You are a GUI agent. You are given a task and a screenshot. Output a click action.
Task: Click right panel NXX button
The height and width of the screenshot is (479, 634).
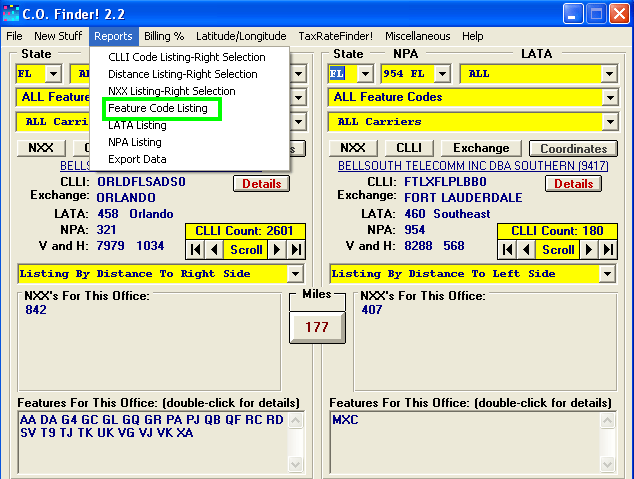tap(353, 148)
